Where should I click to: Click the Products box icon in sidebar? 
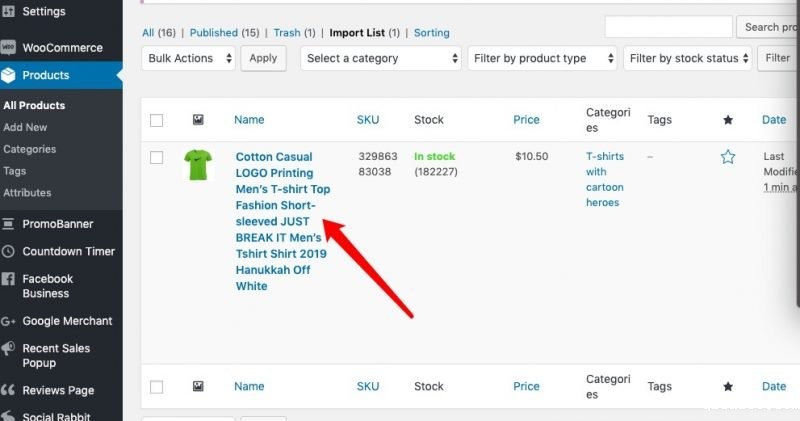point(9,75)
